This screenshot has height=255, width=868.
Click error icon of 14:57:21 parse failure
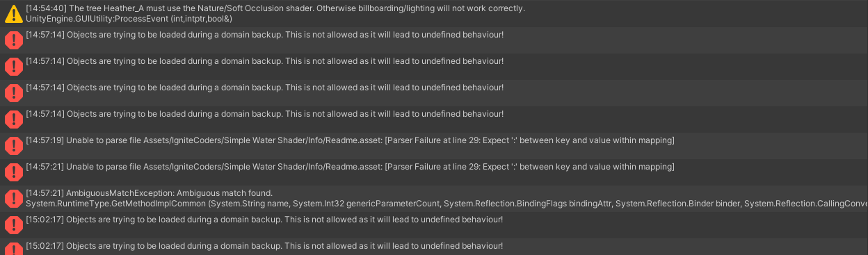click(13, 172)
